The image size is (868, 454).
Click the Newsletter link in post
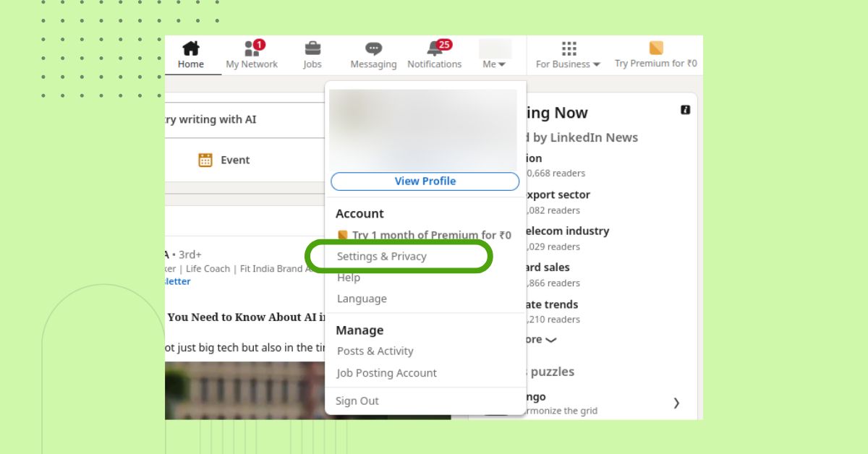point(177,282)
